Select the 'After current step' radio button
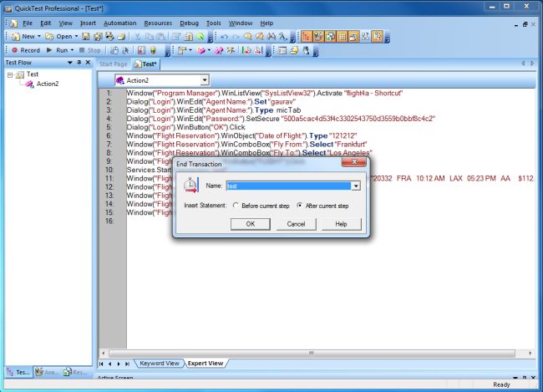This screenshot has height=392, width=543. 300,206
